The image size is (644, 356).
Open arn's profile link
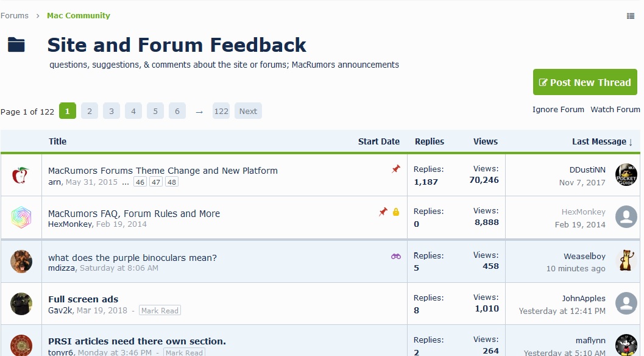pyautogui.click(x=54, y=182)
